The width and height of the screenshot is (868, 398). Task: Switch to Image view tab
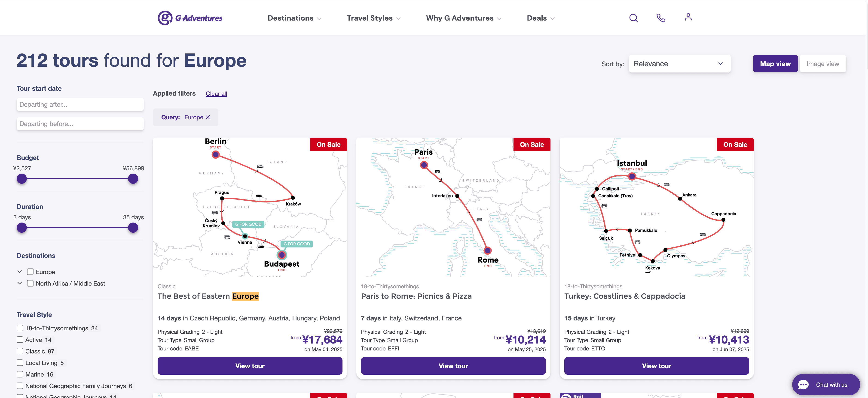(822, 64)
